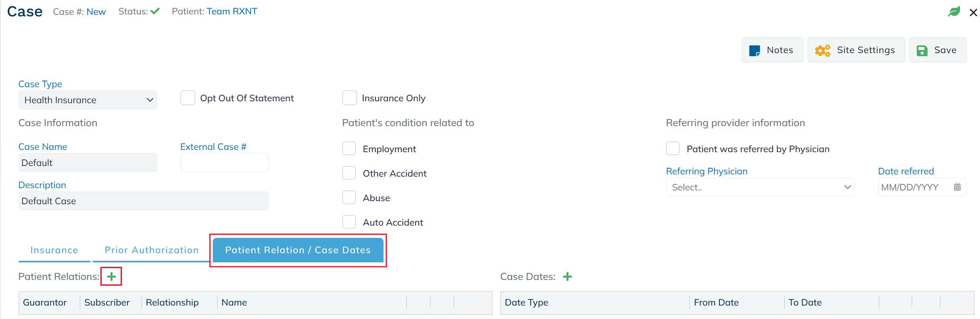Viewport: 980px width, 319px height.
Task: Toggle Patient was referred by Physician checkbox
Action: [673, 148]
